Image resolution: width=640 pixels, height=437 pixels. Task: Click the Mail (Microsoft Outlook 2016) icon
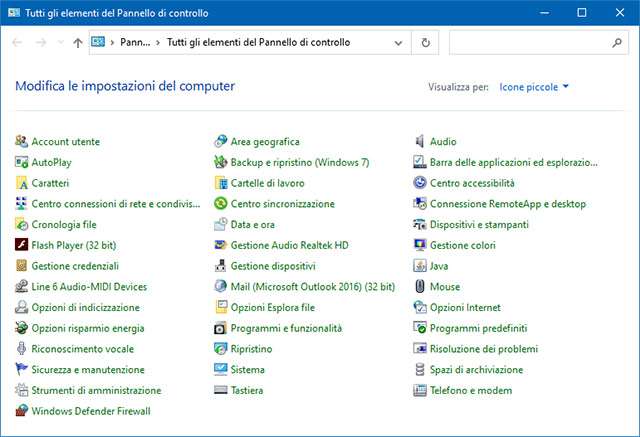222,287
